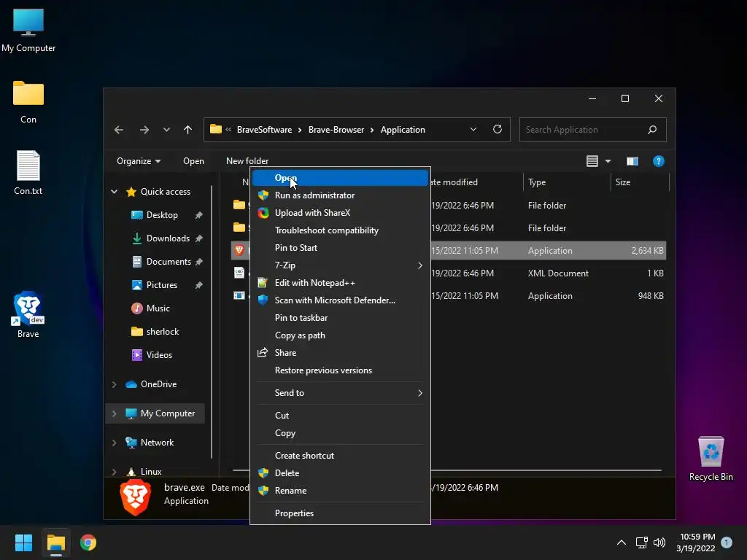Select the Con folder on desktop
This screenshot has width=747, height=560.
click(28, 102)
